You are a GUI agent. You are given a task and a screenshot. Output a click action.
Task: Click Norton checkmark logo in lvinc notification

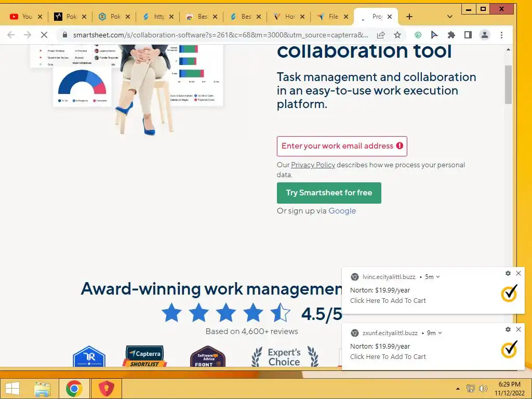pyautogui.click(x=509, y=294)
